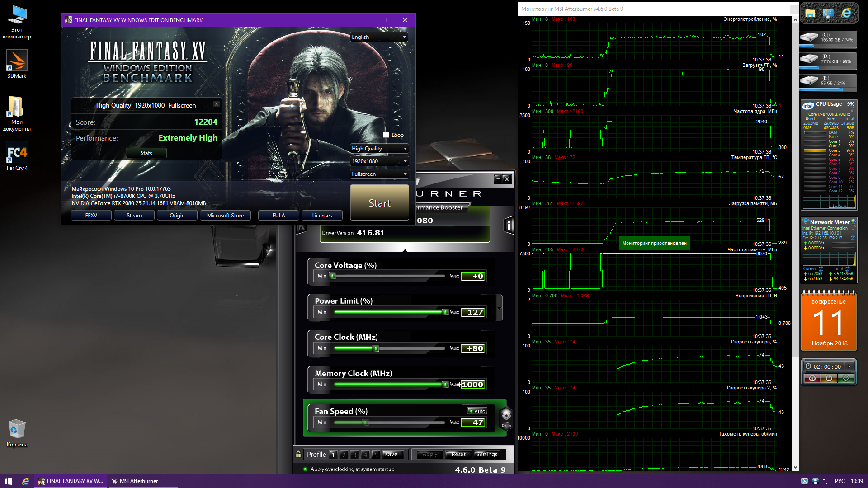Click Internet Explorer icon in taskbar
The height and width of the screenshot is (488, 868).
[x=26, y=481]
